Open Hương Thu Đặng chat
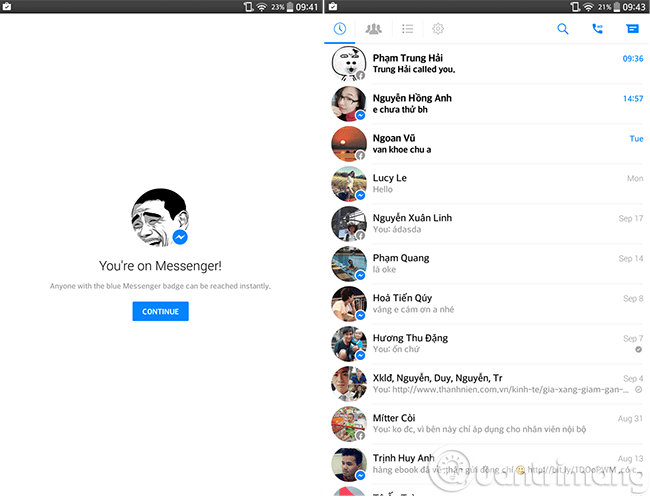Image resolution: width=650 pixels, height=497 pixels. pyautogui.click(x=487, y=343)
